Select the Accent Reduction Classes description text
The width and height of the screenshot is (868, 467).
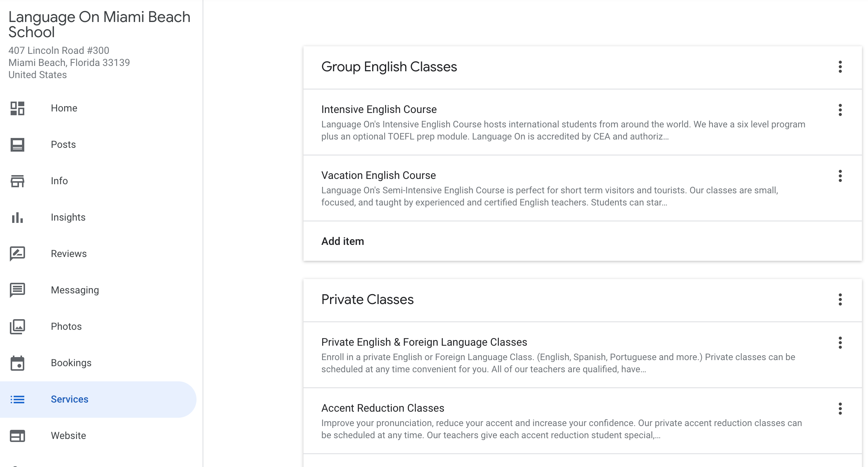(561, 429)
